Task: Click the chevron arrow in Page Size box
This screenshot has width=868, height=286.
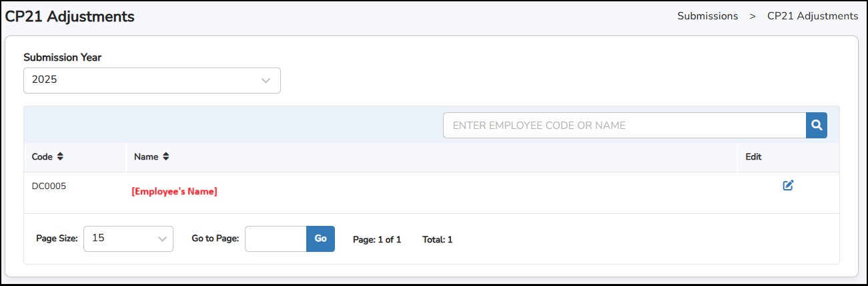Action: [x=162, y=239]
